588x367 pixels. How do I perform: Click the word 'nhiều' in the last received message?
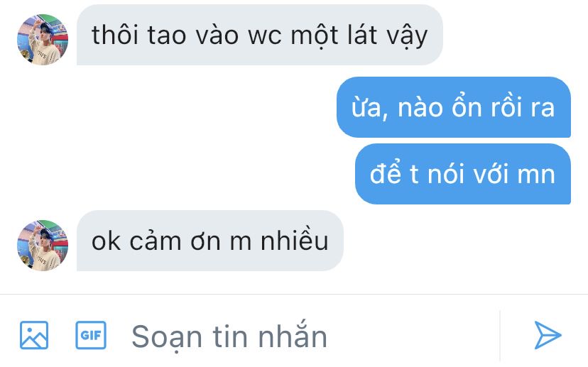[295, 241]
